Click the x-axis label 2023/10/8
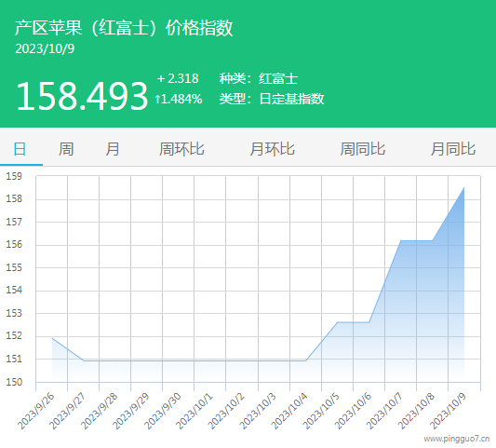 tap(416, 411)
